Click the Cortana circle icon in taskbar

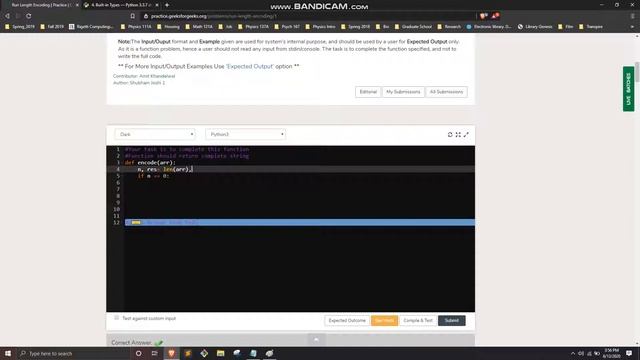(x=138, y=353)
